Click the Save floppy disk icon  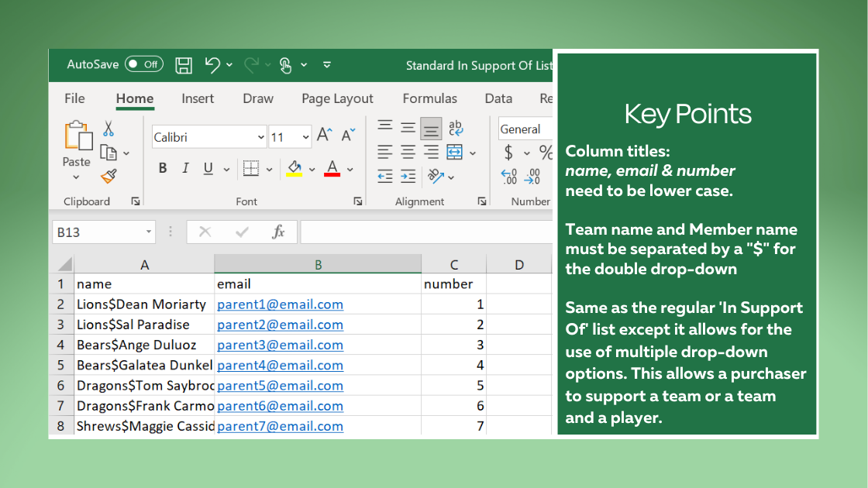(184, 65)
